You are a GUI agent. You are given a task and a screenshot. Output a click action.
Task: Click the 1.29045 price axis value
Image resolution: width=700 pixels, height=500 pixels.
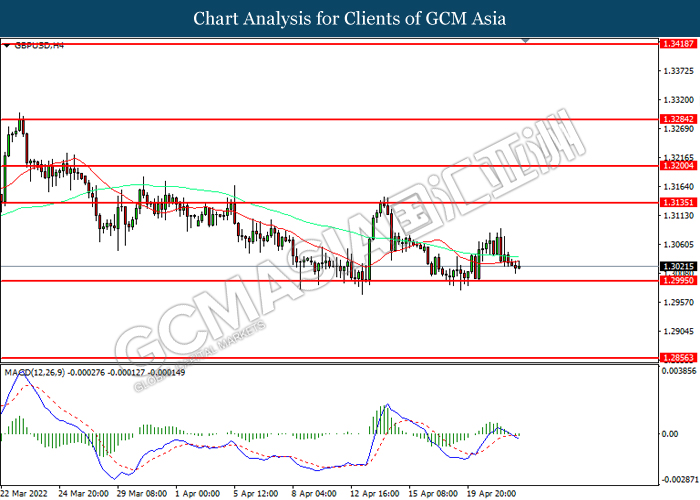pos(679,331)
